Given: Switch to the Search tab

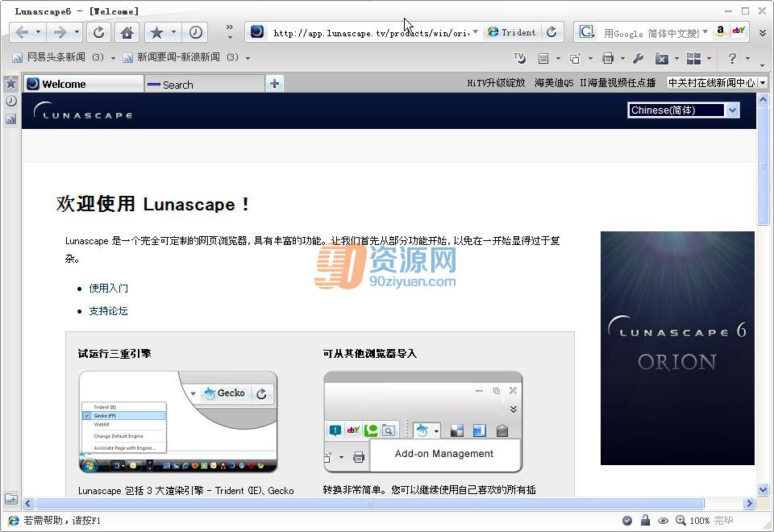Looking at the screenshot, I should [x=204, y=85].
